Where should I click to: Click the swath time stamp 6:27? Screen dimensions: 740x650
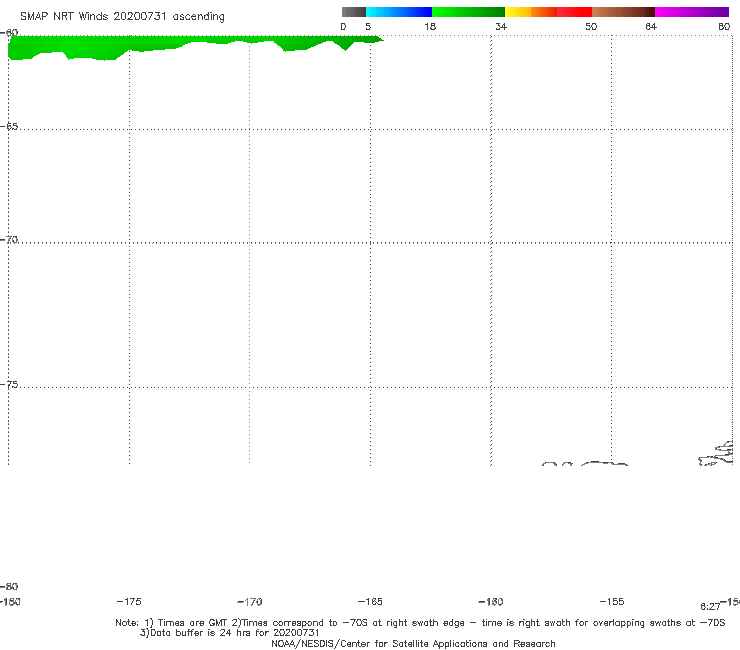tap(710, 607)
